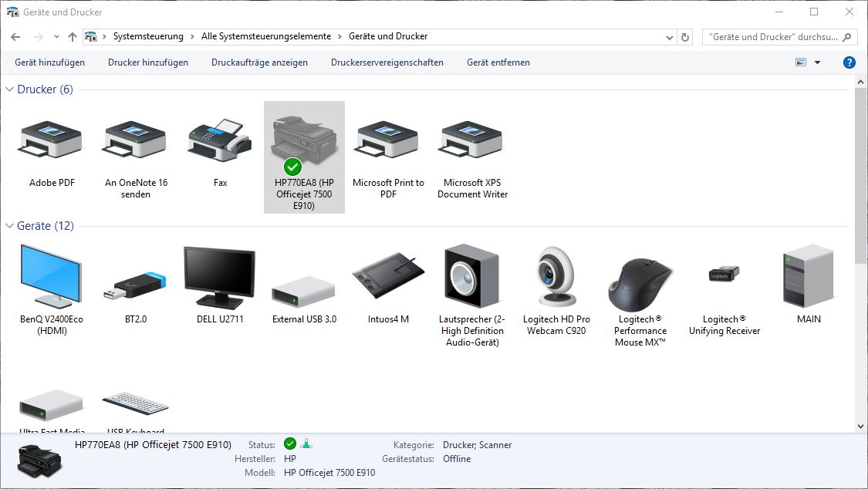Select the Intuos4 M tablet icon
This screenshot has height=489, width=868.
[x=388, y=275]
